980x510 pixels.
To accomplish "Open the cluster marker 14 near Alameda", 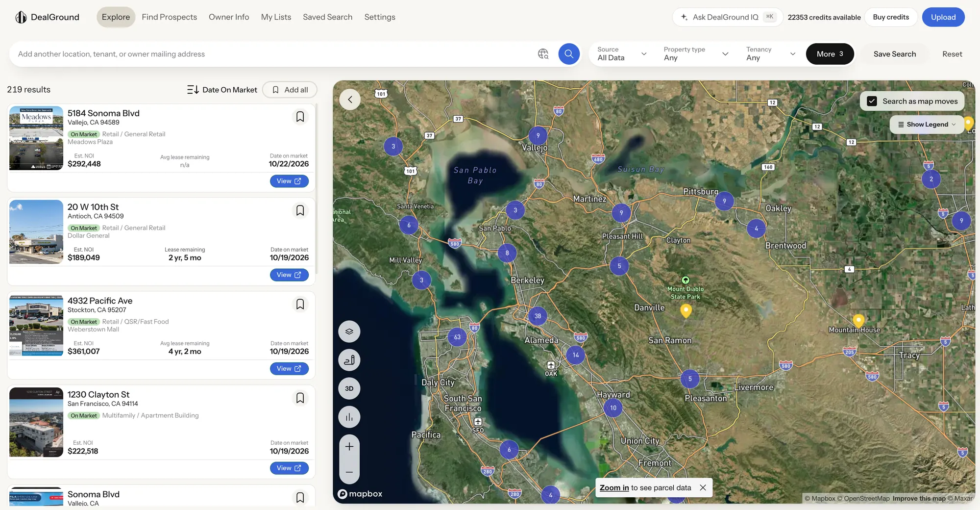I will [576, 355].
